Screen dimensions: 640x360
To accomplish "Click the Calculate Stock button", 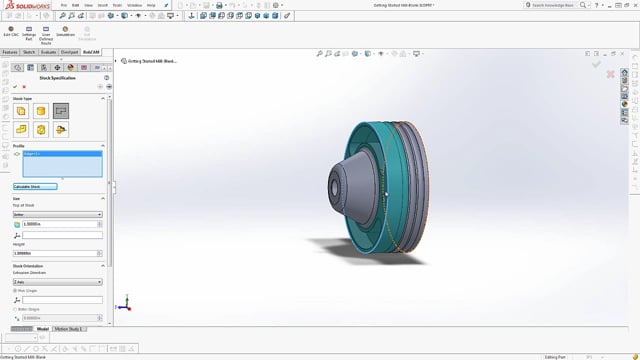I will pos(35,187).
